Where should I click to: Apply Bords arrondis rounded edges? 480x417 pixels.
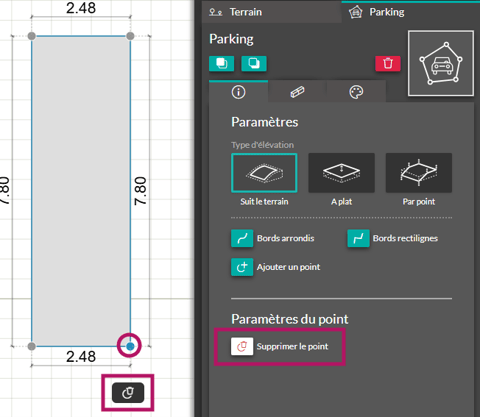pos(242,238)
